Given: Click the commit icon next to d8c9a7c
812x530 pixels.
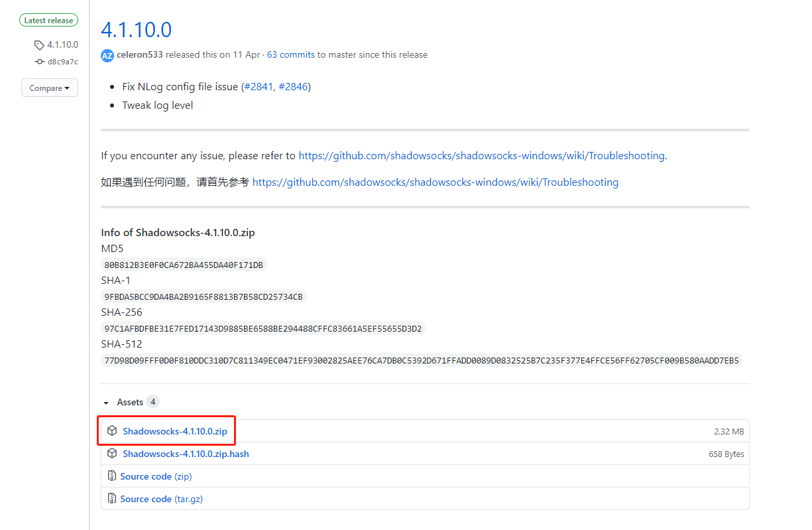Looking at the screenshot, I should (x=40, y=62).
